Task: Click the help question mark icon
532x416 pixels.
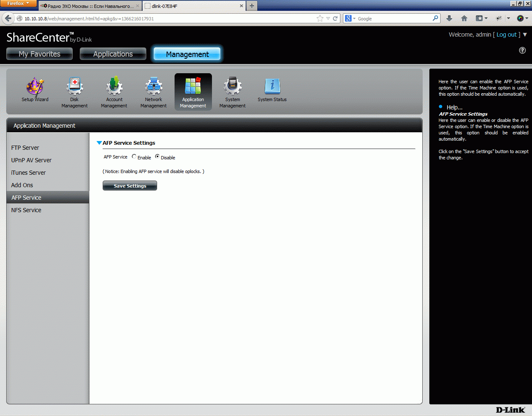Action: tap(522, 50)
